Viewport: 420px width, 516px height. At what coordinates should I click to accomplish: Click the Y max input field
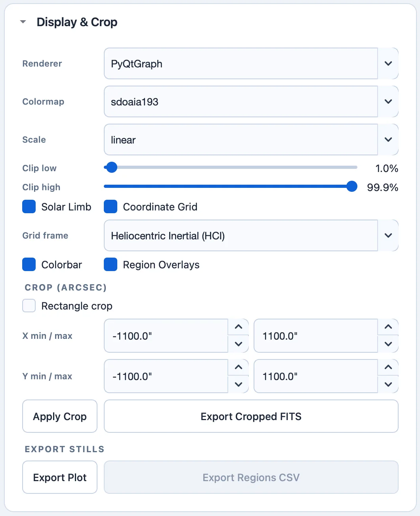tap(316, 376)
